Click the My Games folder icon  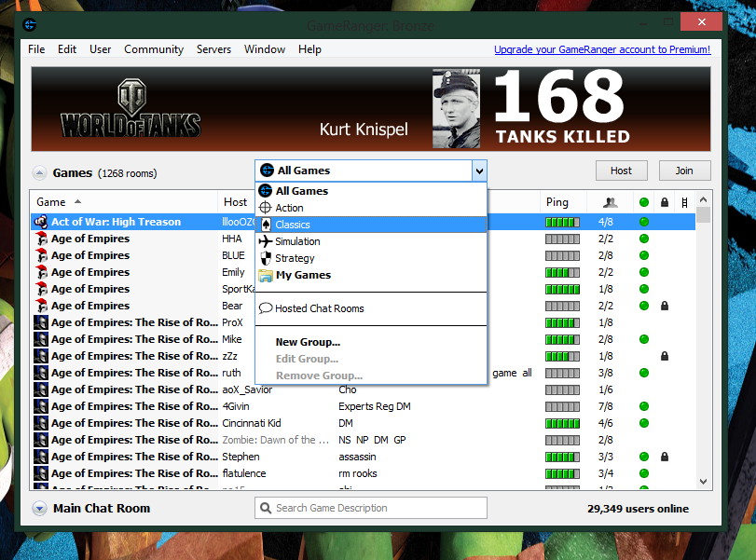click(266, 275)
